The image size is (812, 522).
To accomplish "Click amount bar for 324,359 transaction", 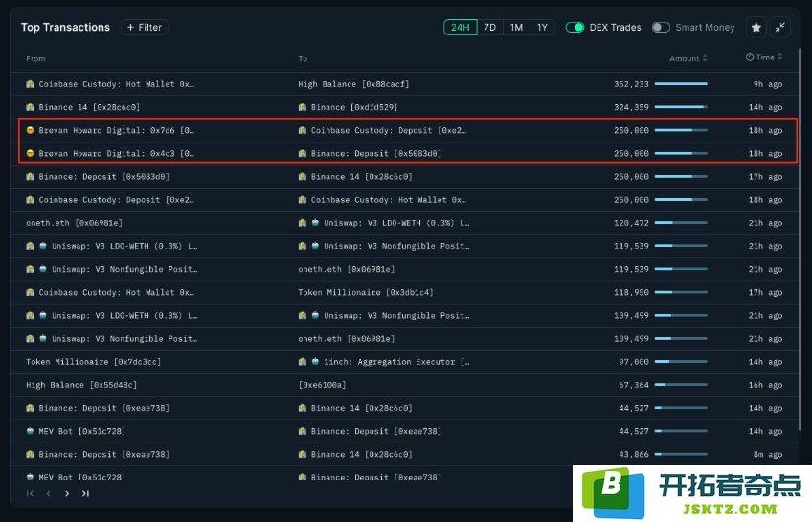I will click(681, 107).
